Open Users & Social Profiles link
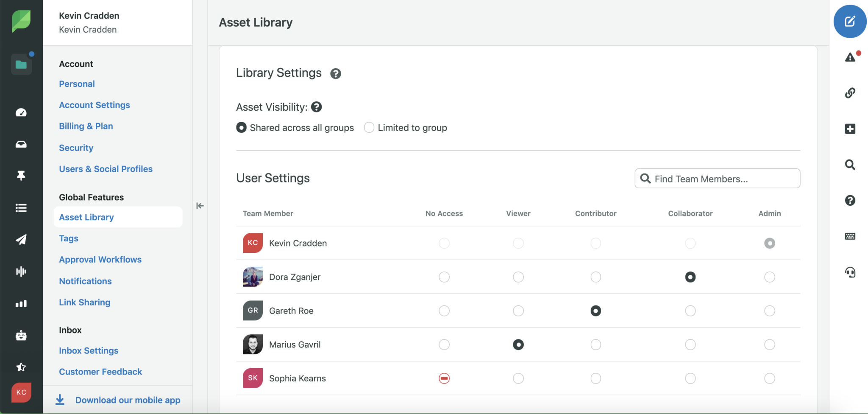Image resolution: width=868 pixels, height=414 pixels. pos(106,169)
